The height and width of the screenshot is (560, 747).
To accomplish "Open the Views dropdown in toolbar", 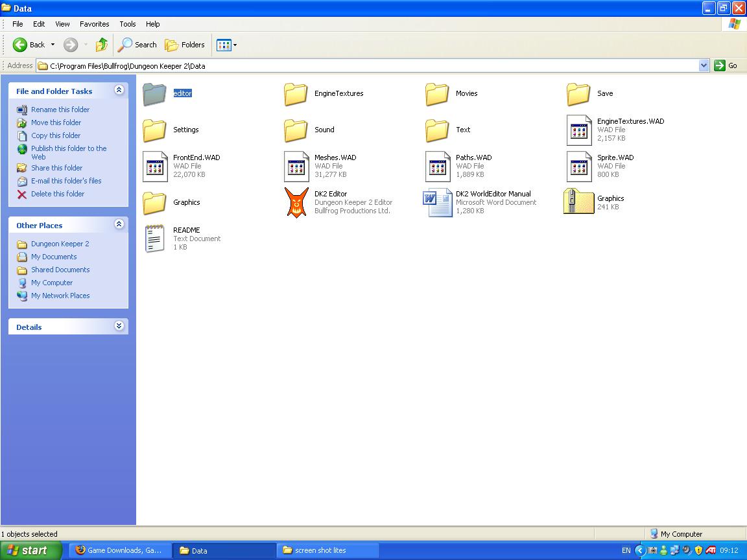I will [x=226, y=45].
